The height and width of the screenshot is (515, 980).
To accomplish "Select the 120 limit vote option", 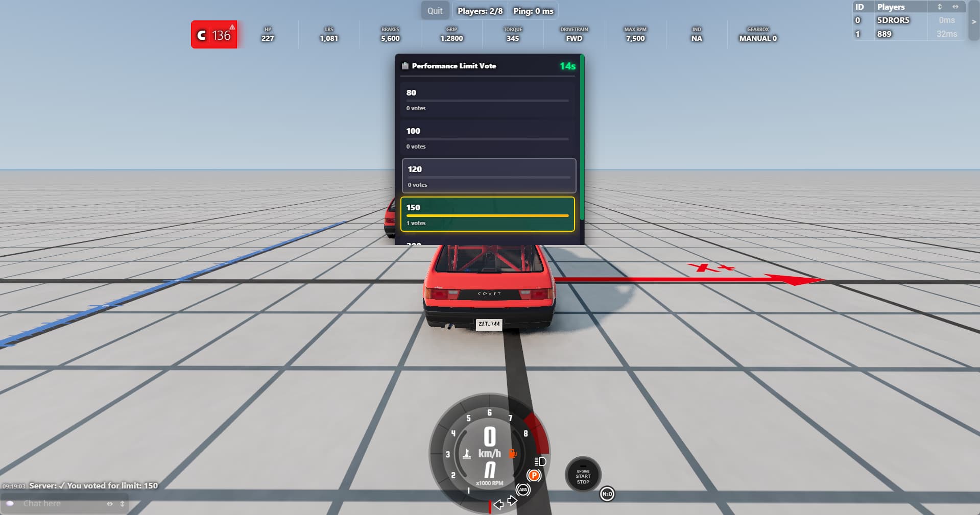I will pos(488,176).
